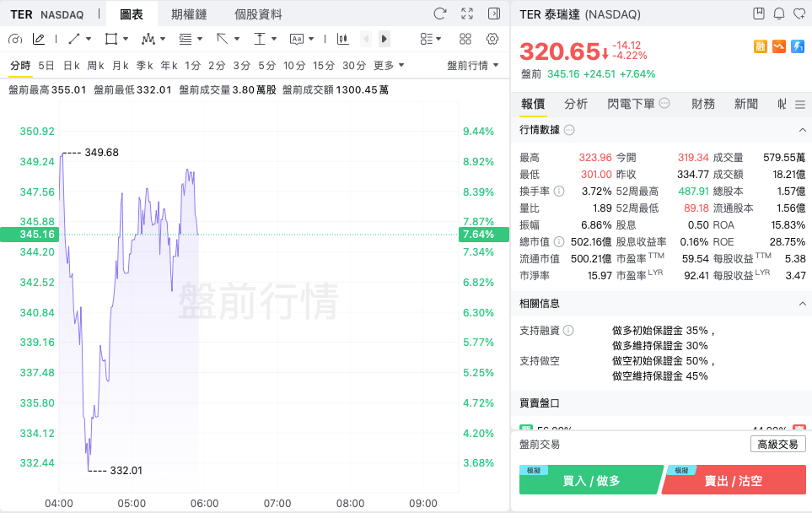The height and width of the screenshot is (513, 812).
Task: Select the arrow marker tool
Action: 222,39
